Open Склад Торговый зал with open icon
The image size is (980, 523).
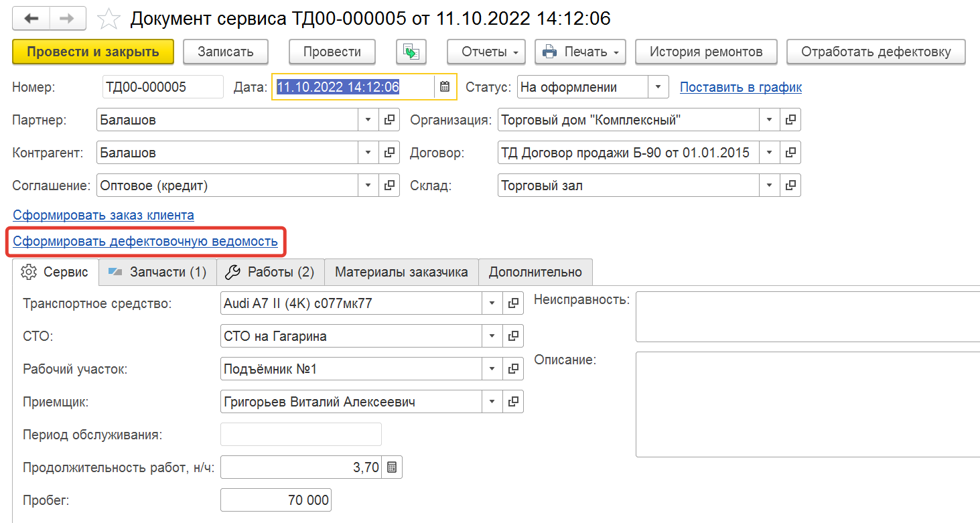tap(790, 185)
